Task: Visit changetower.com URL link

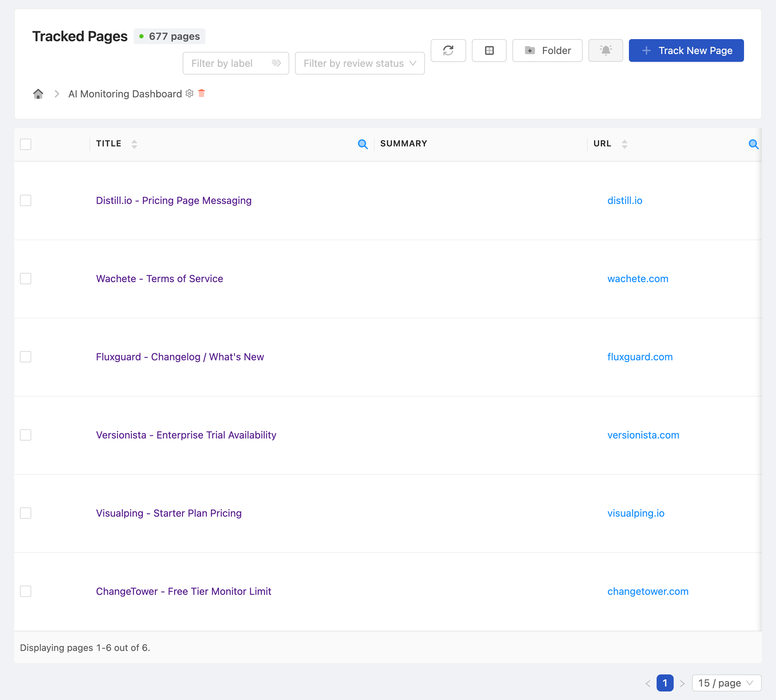Action: 648,591
